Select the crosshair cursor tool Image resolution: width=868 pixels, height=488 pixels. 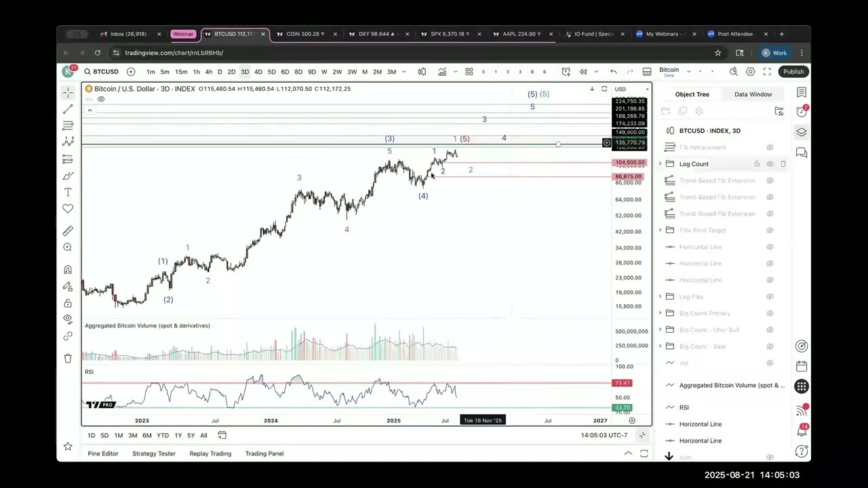tap(68, 92)
